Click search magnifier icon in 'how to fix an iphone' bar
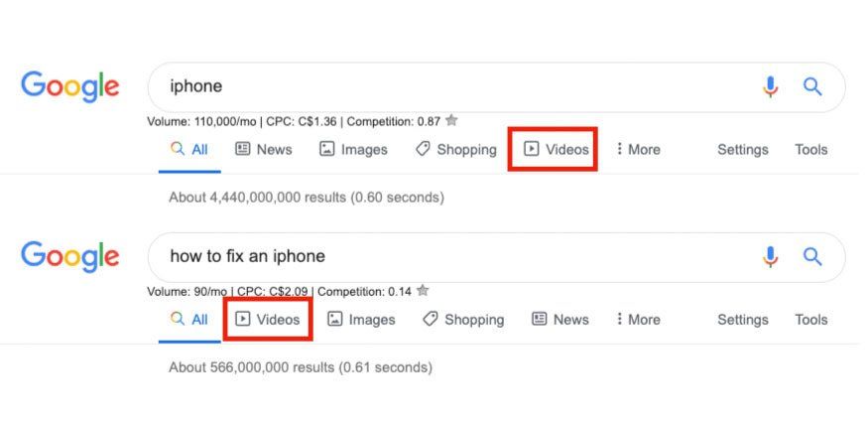868x422 pixels. (x=812, y=256)
